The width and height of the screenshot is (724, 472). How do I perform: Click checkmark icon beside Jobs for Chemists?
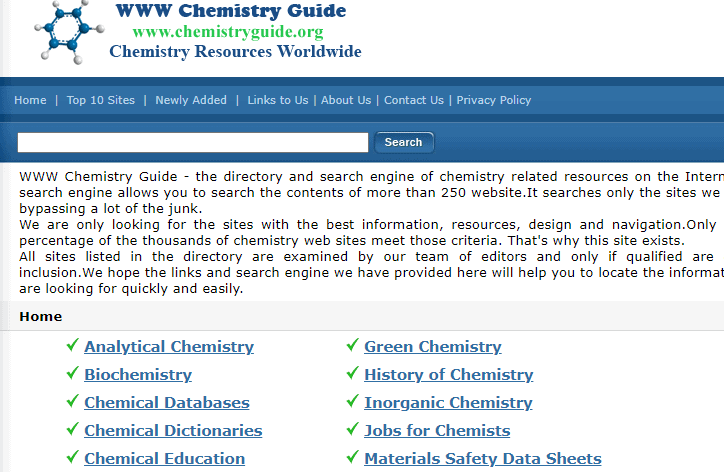coord(353,429)
